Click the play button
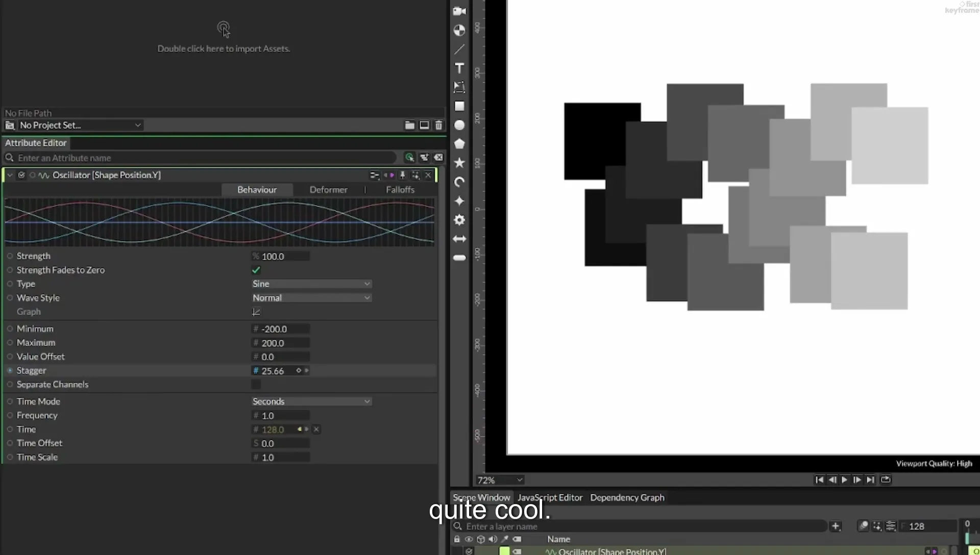The image size is (980, 555). [844, 480]
